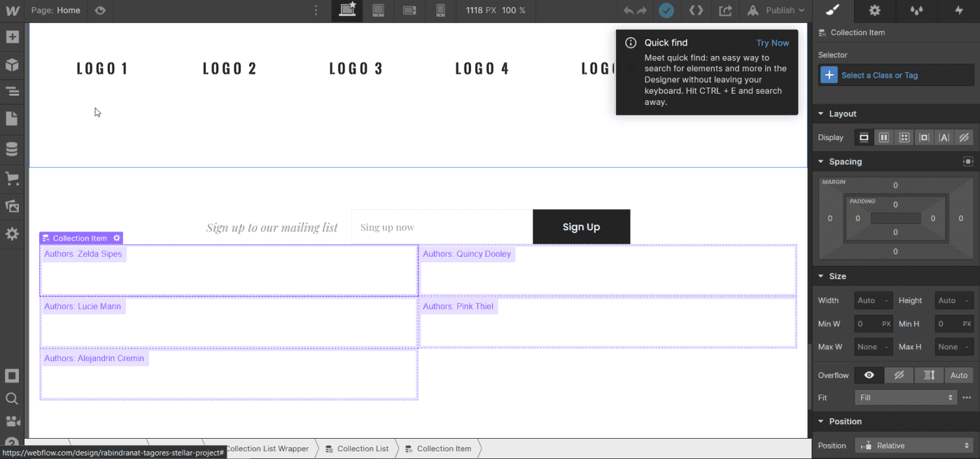980x459 pixels.
Task: Open the Webflow logo menu
Action: [x=12, y=10]
